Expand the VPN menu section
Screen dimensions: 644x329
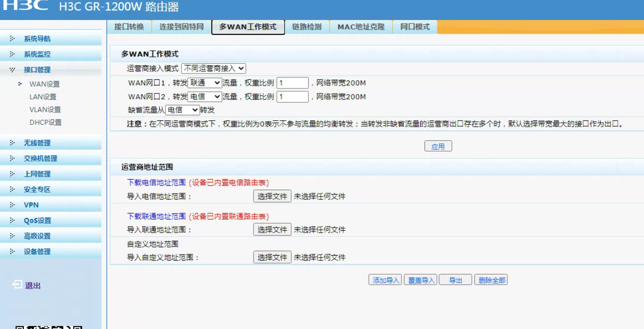[x=51, y=205]
